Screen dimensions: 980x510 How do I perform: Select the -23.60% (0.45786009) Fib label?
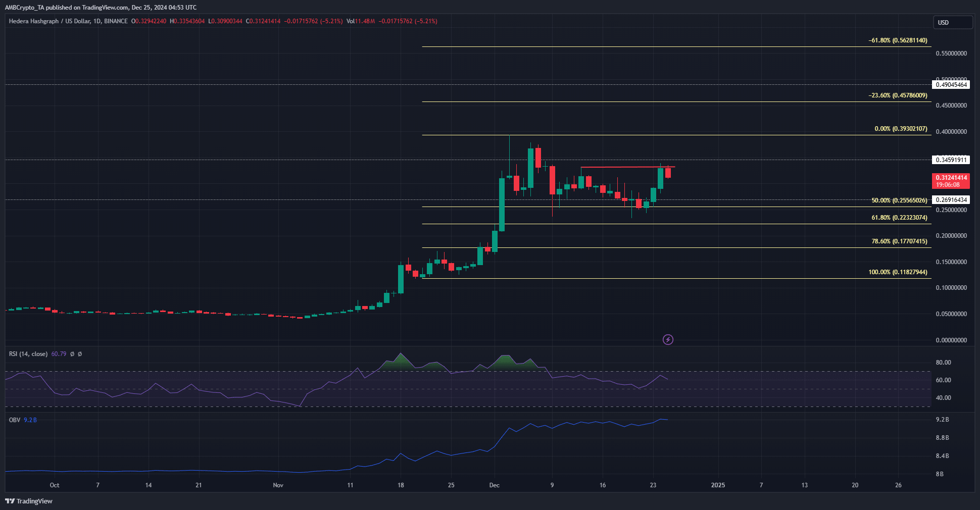coord(898,95)
